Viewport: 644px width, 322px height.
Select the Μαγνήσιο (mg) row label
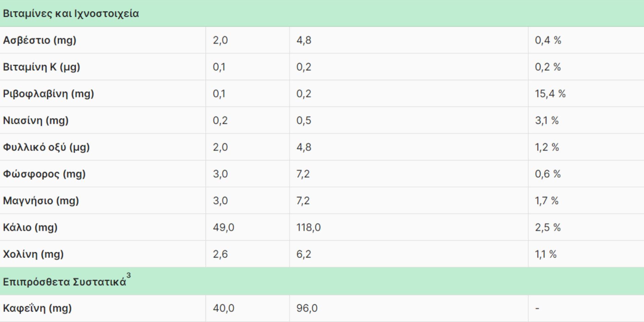tap(41, 201)
